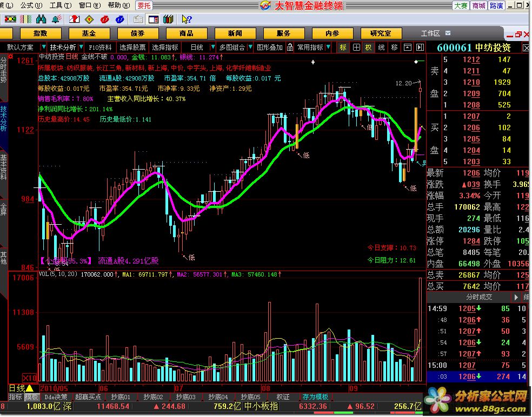
Task: Select the 超赢买点 template tab
Action: point(88,397)
